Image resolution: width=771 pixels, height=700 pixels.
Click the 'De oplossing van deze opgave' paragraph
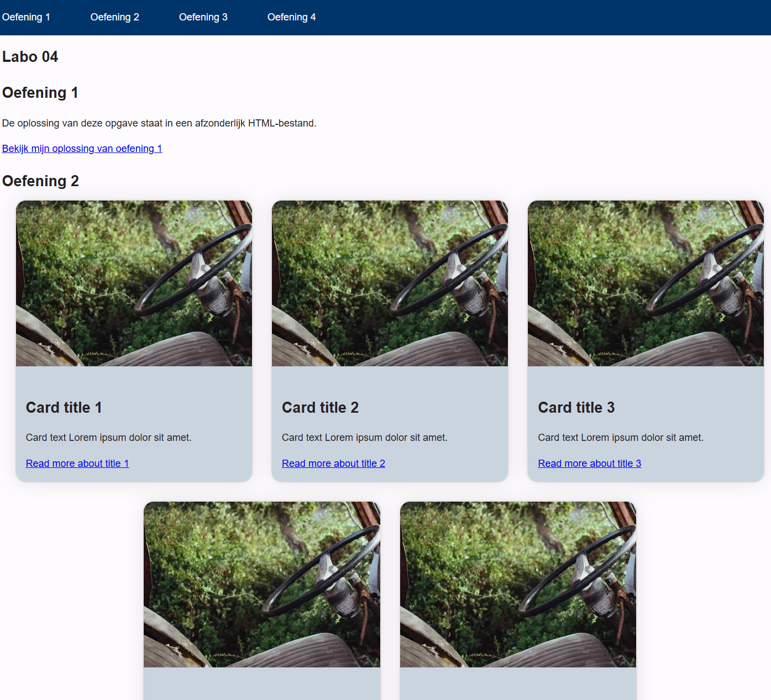pyautogui.click(x=159, y=123)
